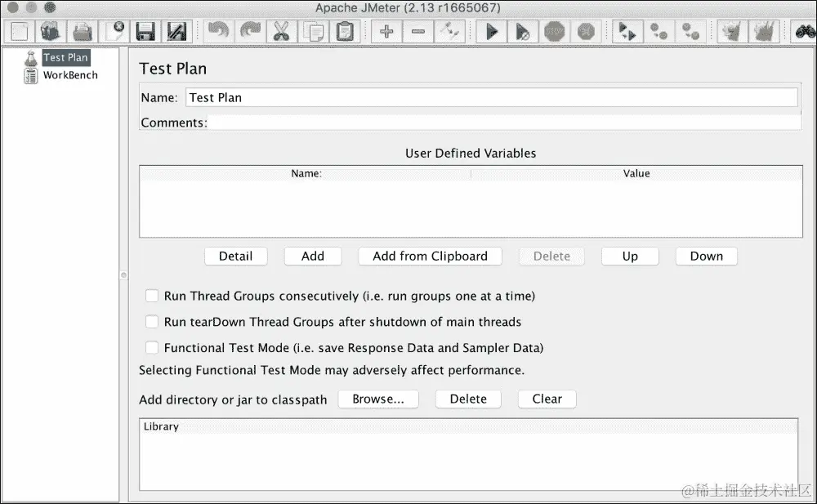Screen dimensions: 817x504
Task: Select WorkBench in the tree panel
Action: 71,74
